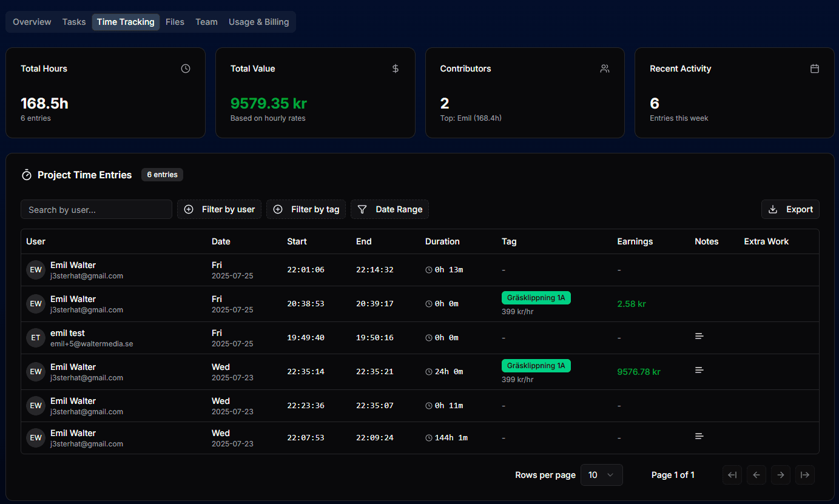Open the Team tab
Viewport: 839px width, 504px height.
206,22
